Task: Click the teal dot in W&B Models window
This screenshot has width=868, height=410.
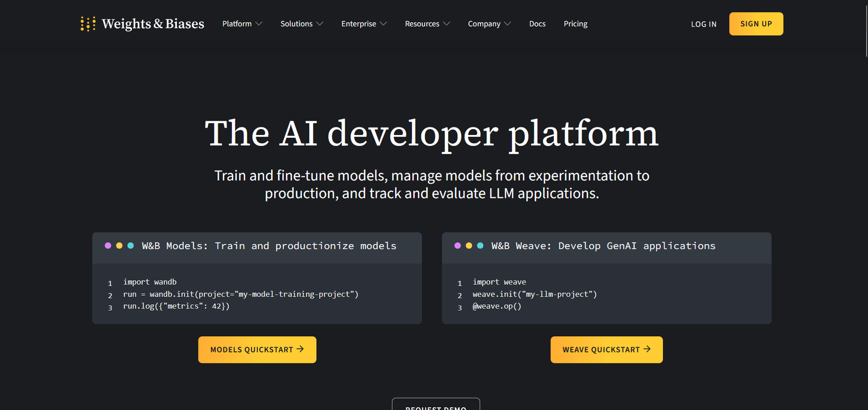Action: (131, 246)
